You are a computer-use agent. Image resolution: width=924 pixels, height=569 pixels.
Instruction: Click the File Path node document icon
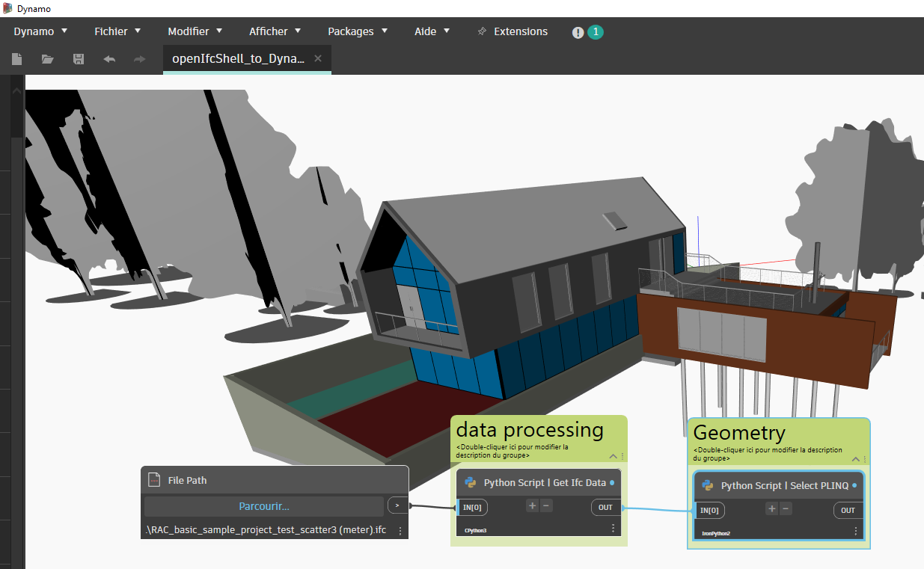[154, 480]
